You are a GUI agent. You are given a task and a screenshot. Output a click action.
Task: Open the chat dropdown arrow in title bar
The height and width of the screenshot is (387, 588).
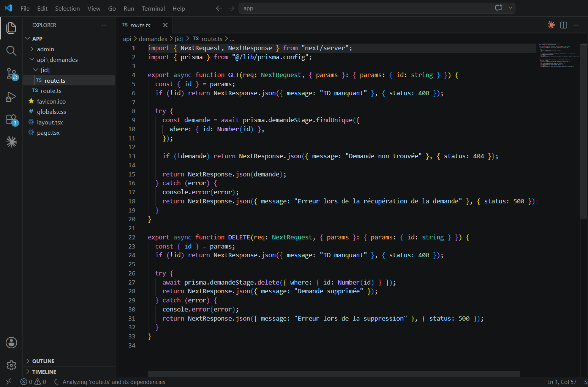[510, 8]
